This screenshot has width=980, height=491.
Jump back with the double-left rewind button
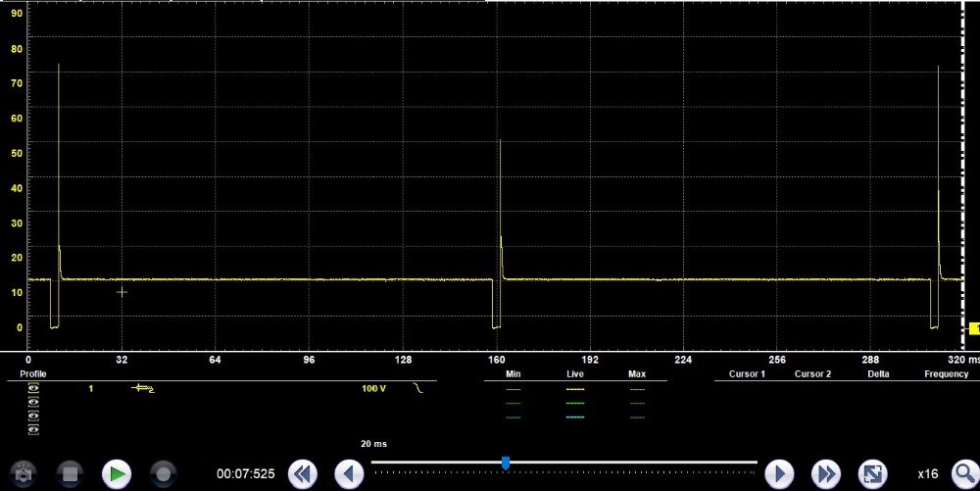click(303, 474)
